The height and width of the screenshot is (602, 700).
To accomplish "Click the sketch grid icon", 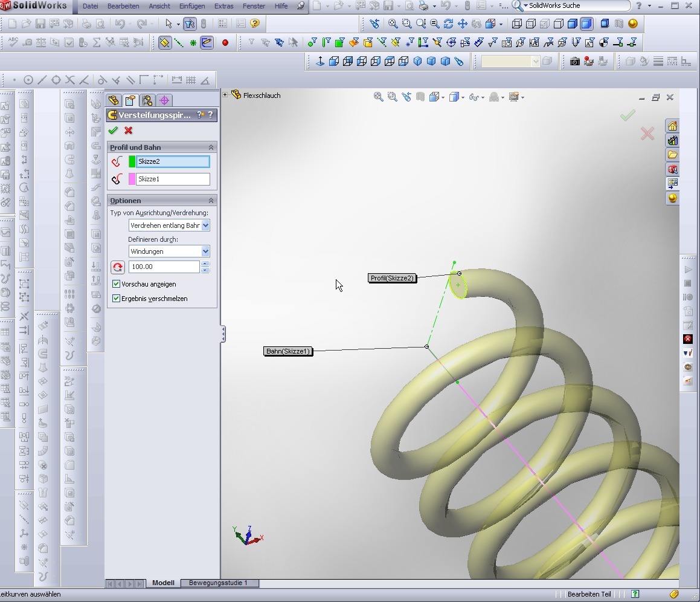I will [x=191, y=80].
